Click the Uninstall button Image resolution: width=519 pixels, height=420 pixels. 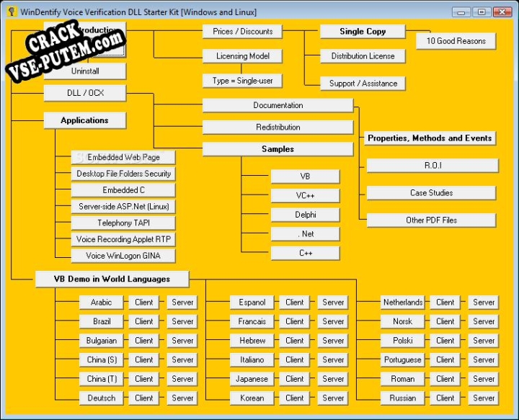pyautogui.click(x=85, y=71)
